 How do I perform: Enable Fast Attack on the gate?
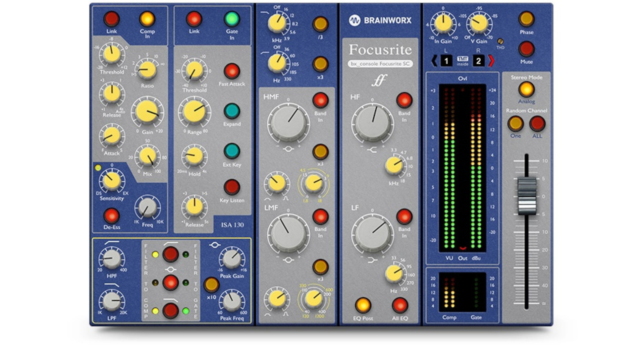232,70
